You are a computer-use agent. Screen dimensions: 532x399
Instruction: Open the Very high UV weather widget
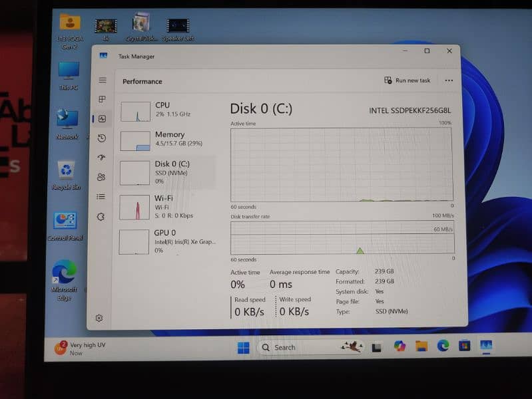click(81, 348)
